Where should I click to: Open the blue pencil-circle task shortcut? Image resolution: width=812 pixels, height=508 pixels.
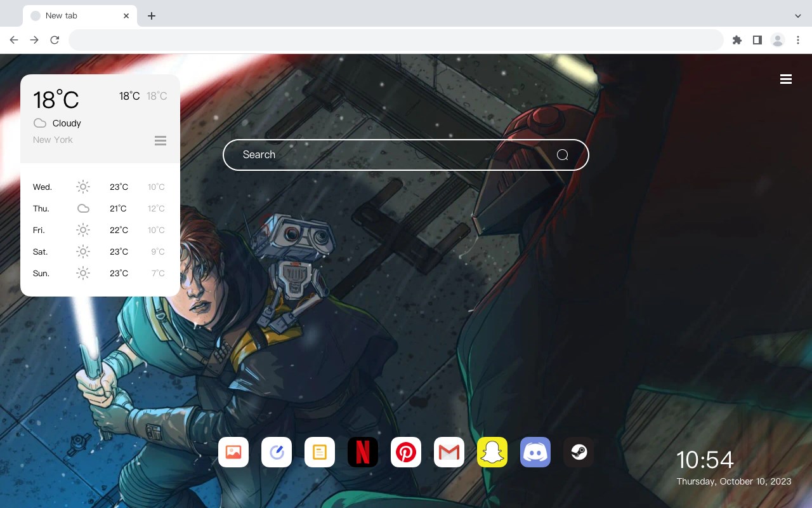pyautogui.click(x=277, y=452)
